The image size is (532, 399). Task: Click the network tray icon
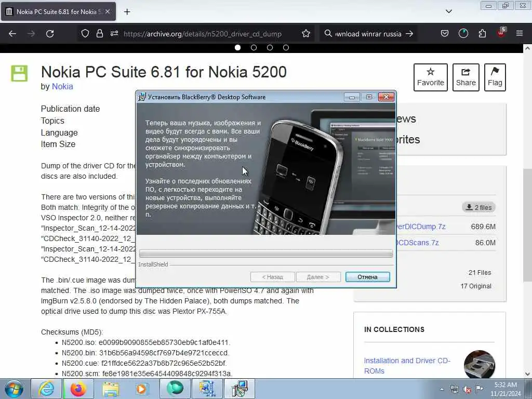454,389
